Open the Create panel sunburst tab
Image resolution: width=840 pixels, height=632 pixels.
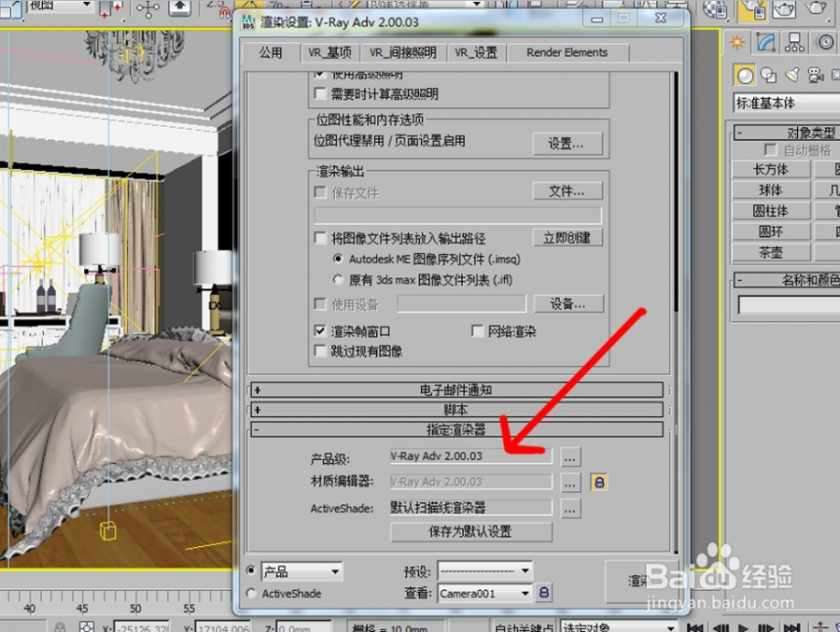coord(737,42)
